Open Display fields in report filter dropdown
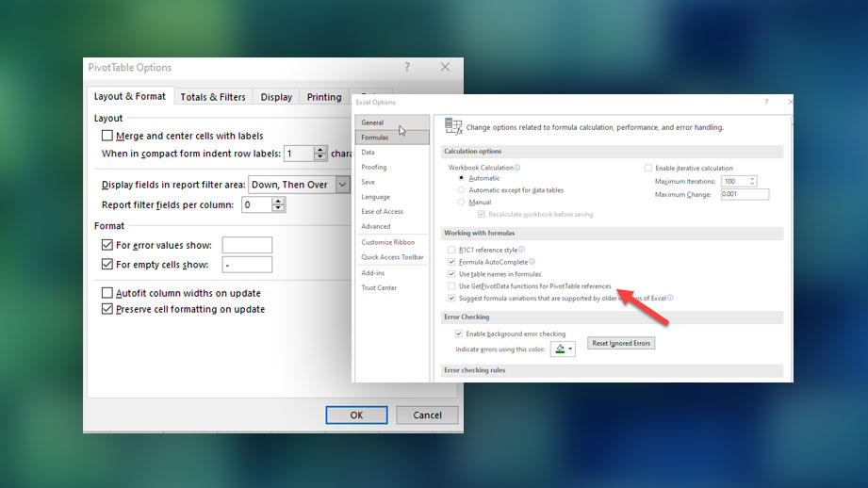 point(343,185)
